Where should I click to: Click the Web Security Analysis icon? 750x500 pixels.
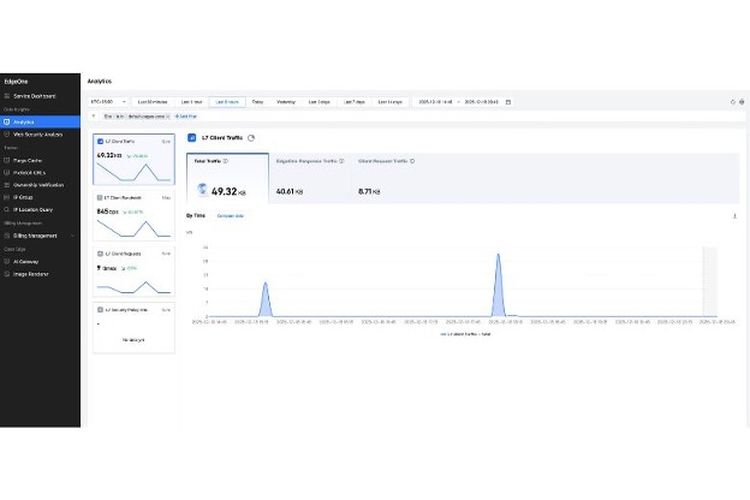tap(7, 134)
